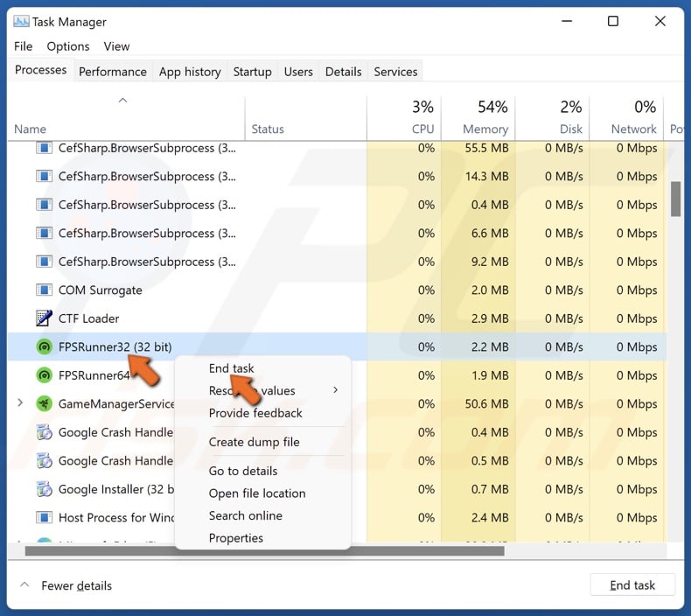Screen dimensions: 691x616
Task: Open the View menu
Action: point(117,46)
